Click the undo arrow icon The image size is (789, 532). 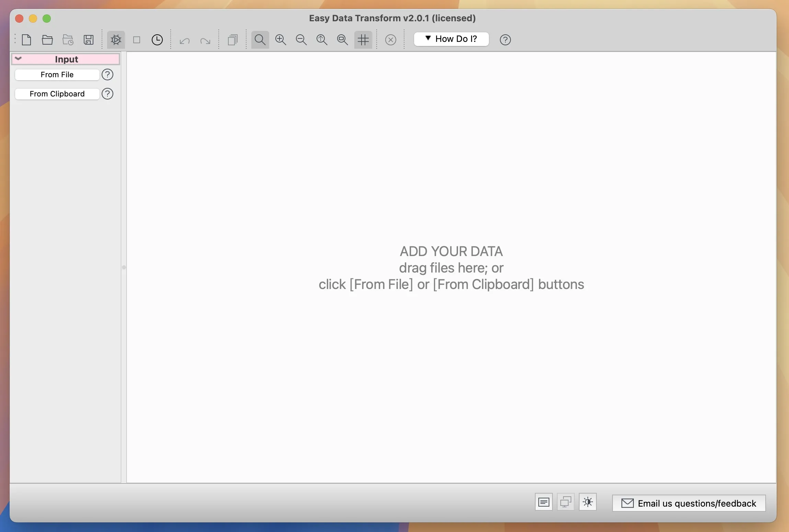click(x=185, y=41)
